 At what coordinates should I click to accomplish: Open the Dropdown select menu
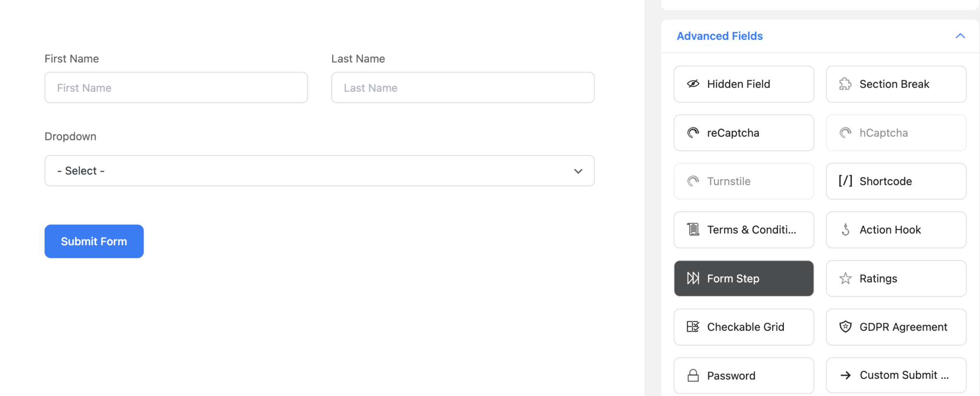click(x=319, y=171)
